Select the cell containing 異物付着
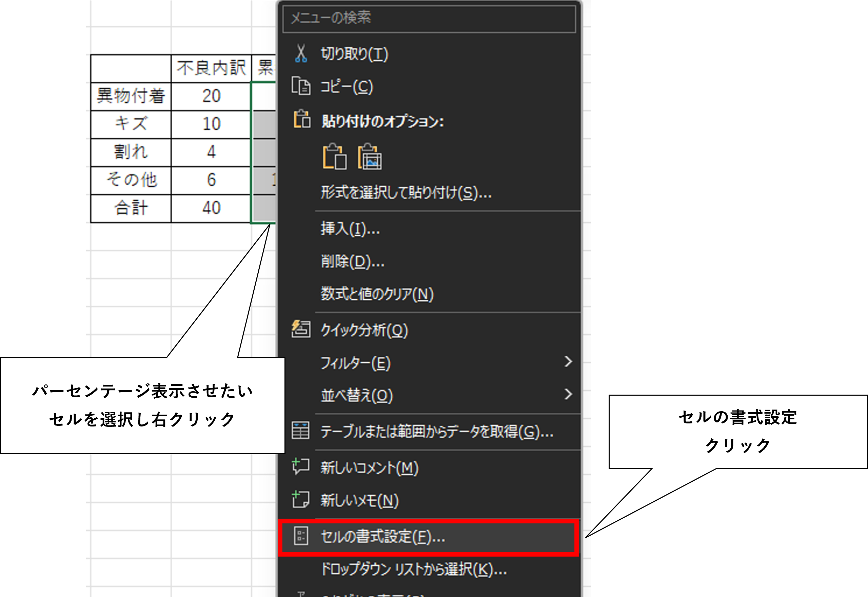The image size is (868, 597). point(131,96)
